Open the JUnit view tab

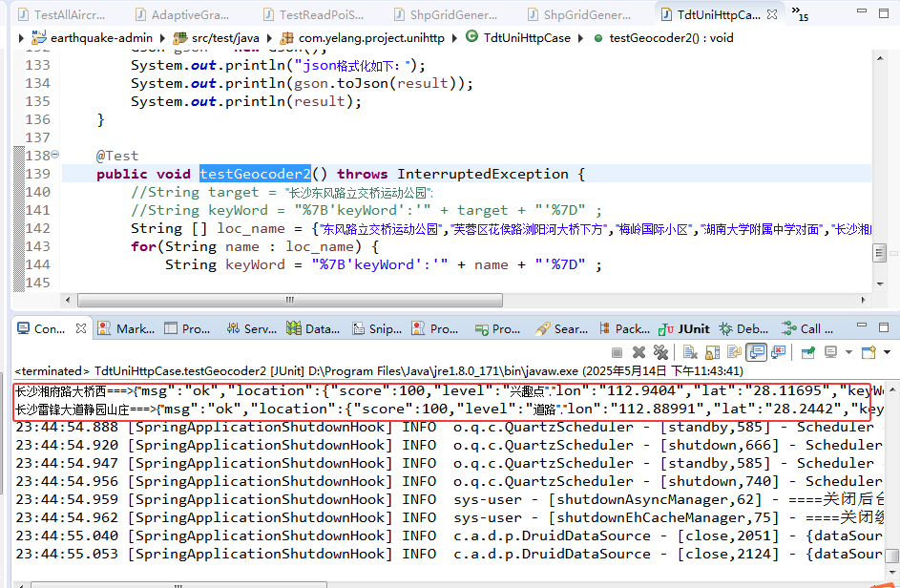coord(684,329)
